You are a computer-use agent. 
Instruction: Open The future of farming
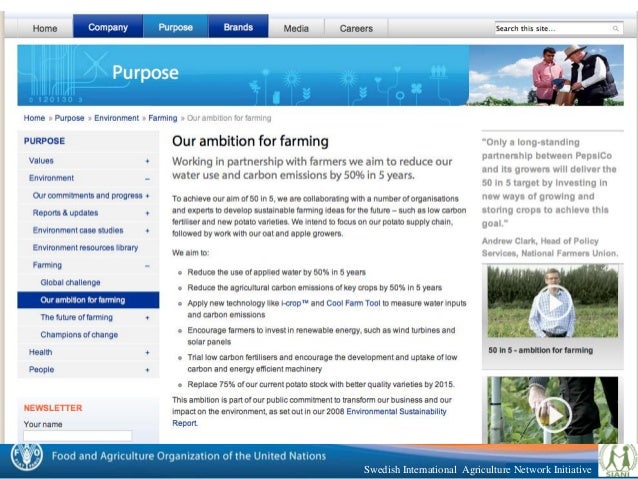76,317
